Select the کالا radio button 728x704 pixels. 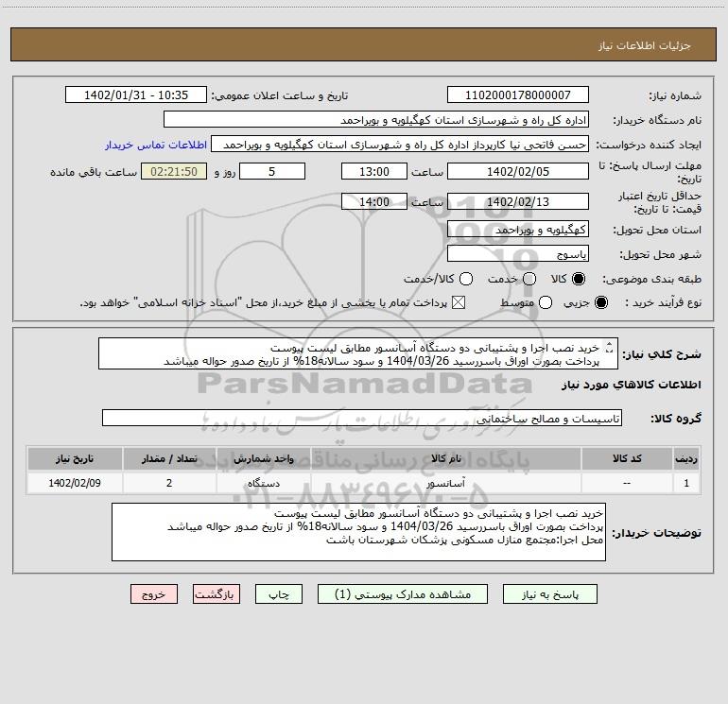click(579, 279)
